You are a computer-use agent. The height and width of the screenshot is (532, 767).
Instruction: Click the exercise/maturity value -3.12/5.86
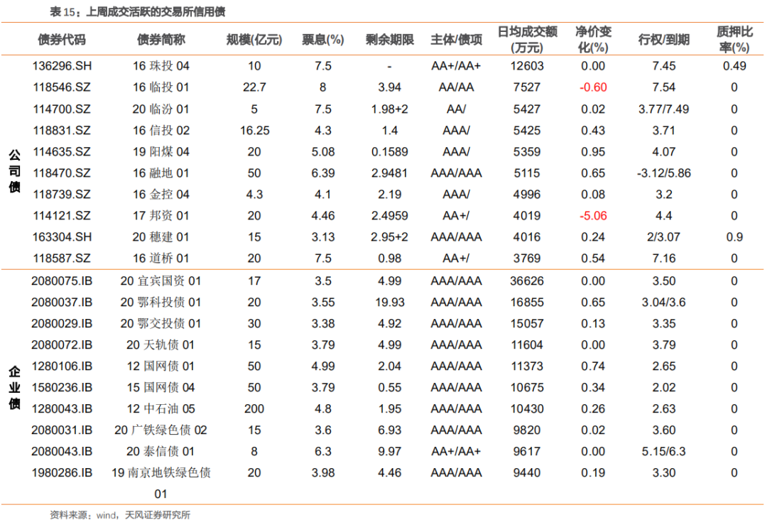tap(664, 173)
